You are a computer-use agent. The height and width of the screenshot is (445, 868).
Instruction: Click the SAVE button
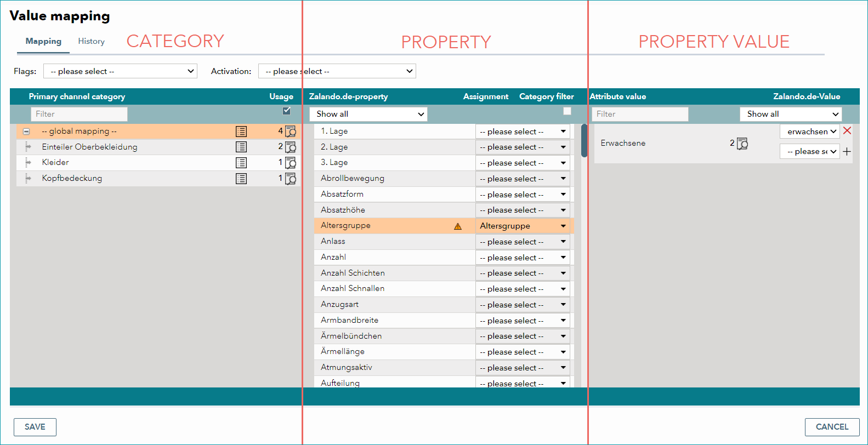pos(35,427)
